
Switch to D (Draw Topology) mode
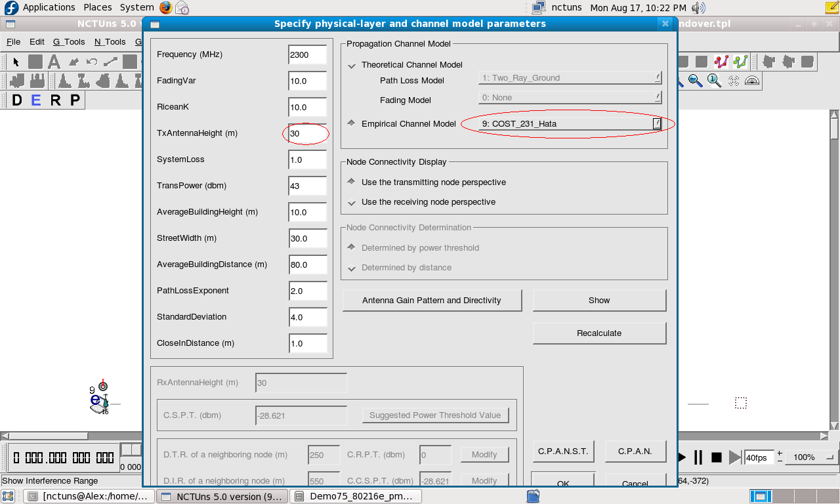pyautogui.click(x=17, y=100)
